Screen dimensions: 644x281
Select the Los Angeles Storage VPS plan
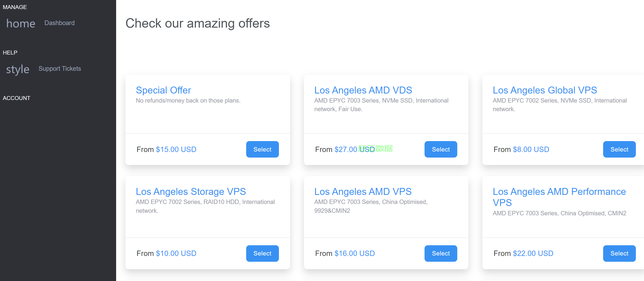(262, 254)
